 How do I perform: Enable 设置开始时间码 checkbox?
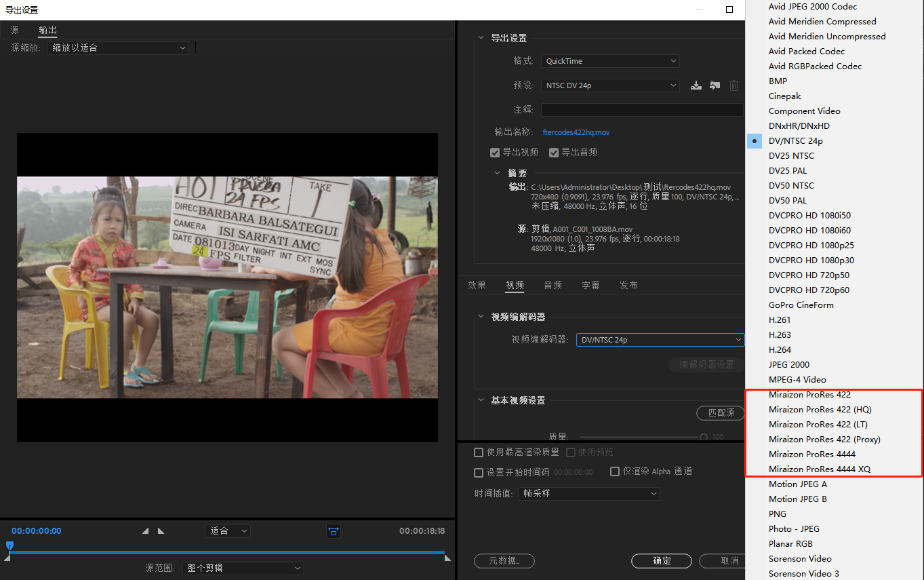[x=479, y=472]
